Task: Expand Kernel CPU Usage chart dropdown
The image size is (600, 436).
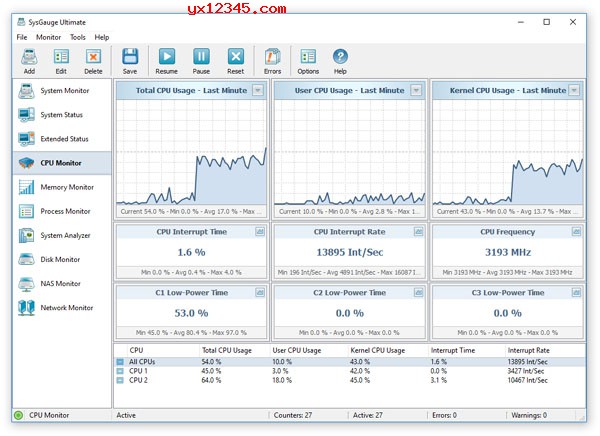Action: click(574, 90)
